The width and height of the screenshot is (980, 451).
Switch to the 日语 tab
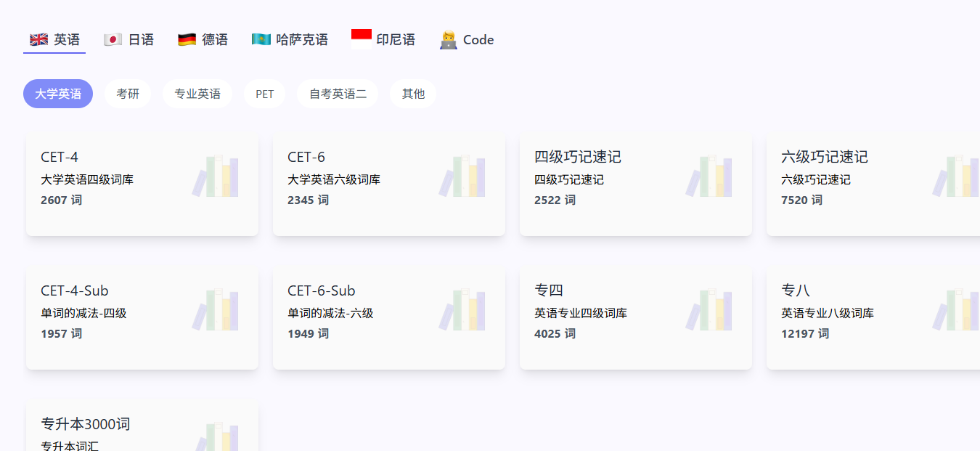128,40
